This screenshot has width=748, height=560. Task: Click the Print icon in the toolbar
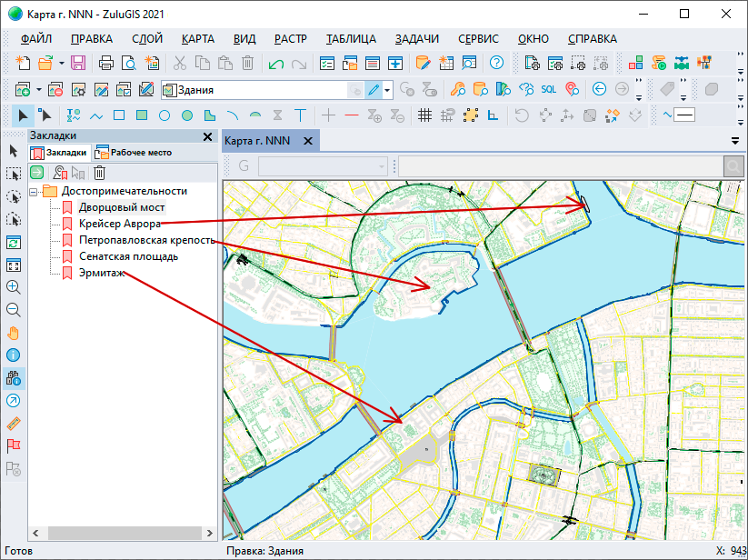107,63
